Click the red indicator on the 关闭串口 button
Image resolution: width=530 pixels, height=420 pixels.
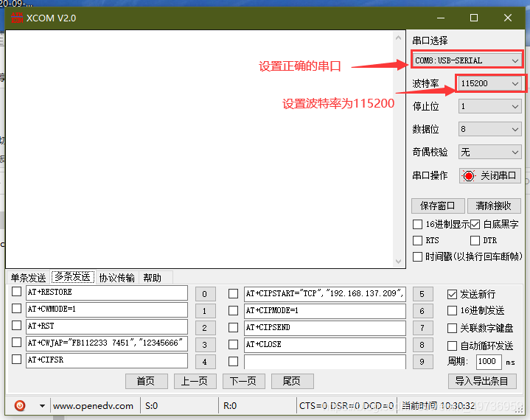point(469,175)
